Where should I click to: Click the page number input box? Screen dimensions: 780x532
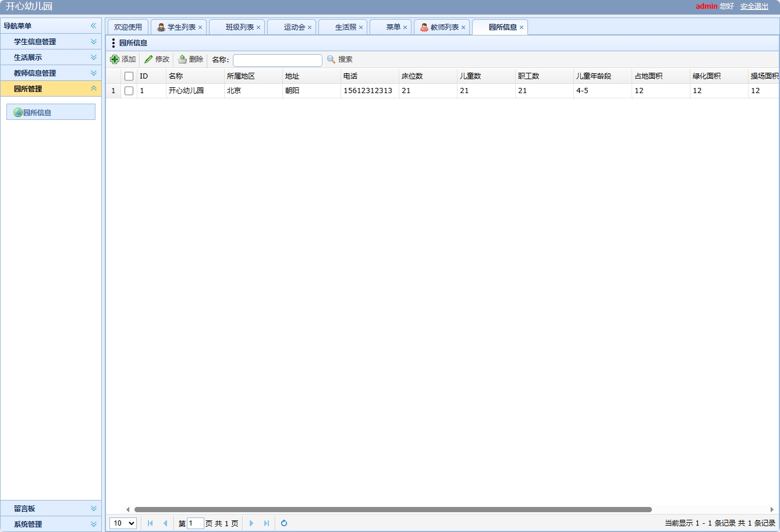click(196, 523)
